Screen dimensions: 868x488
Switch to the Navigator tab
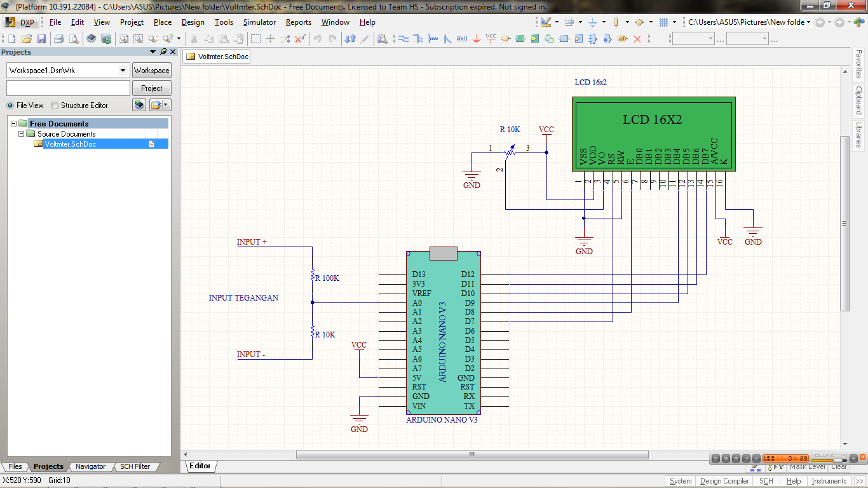click(90, 466)
